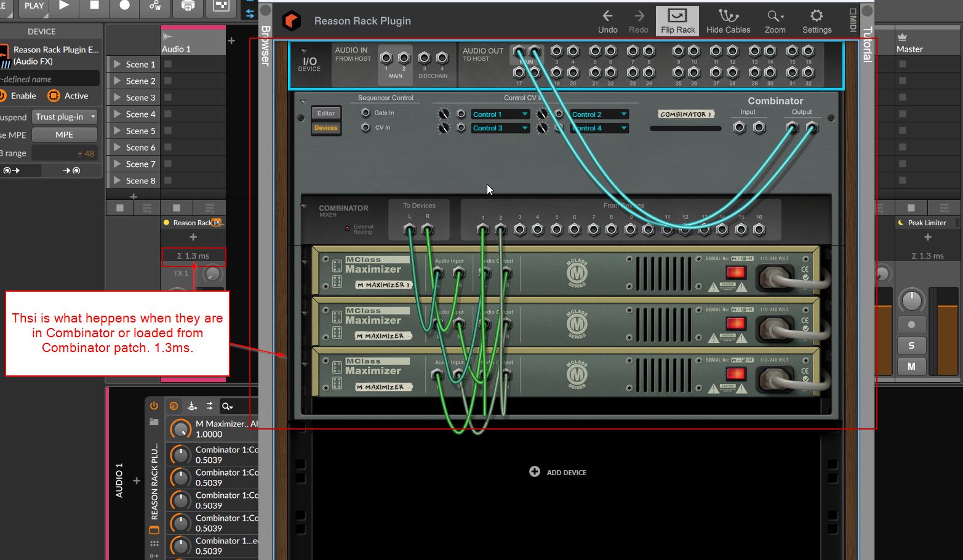Mute the Master track with M button

pyautogui.click(x=911, y=366)
